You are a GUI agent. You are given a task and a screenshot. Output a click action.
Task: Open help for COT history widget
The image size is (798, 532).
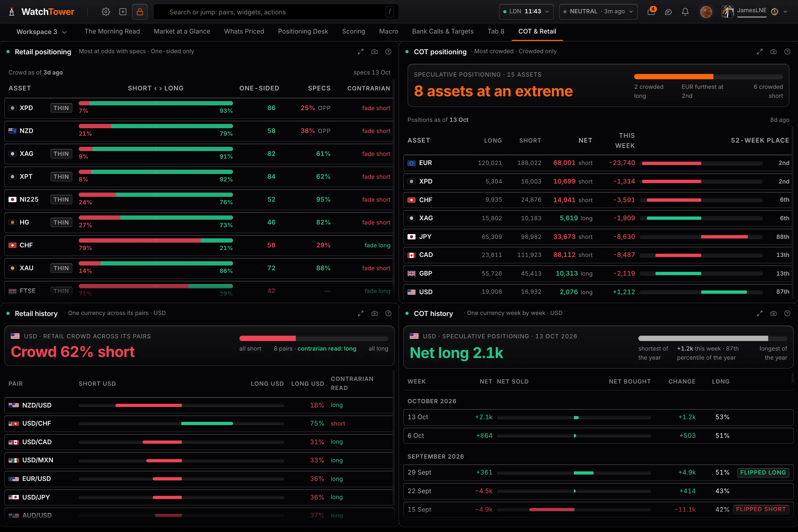pos(787,314)
